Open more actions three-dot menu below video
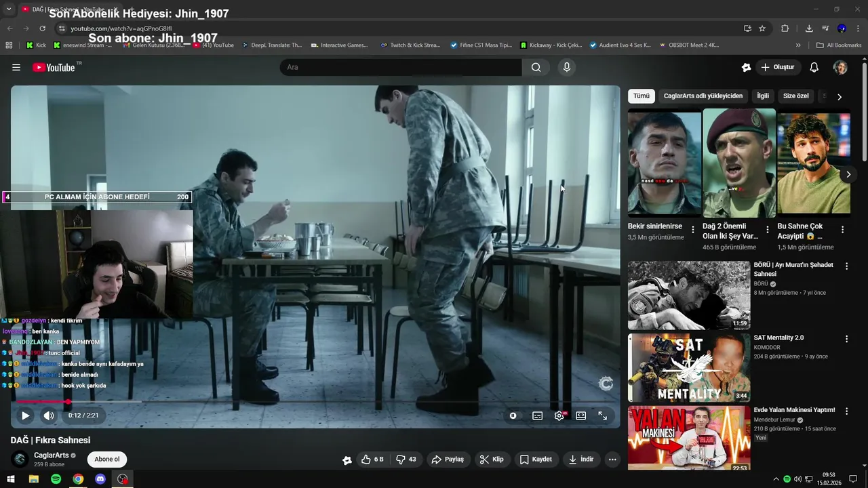Viewport: 868px width, 488px height. coord(612,460)
